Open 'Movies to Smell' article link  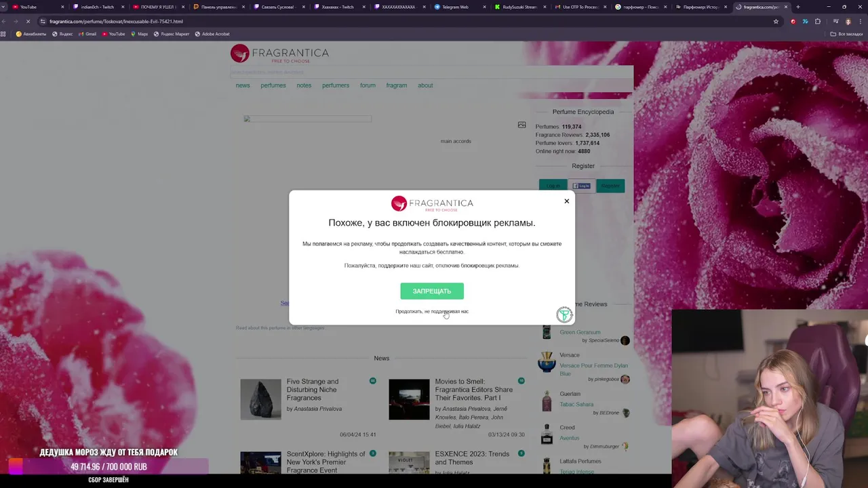pyautogui.click(x=474, y=390)
